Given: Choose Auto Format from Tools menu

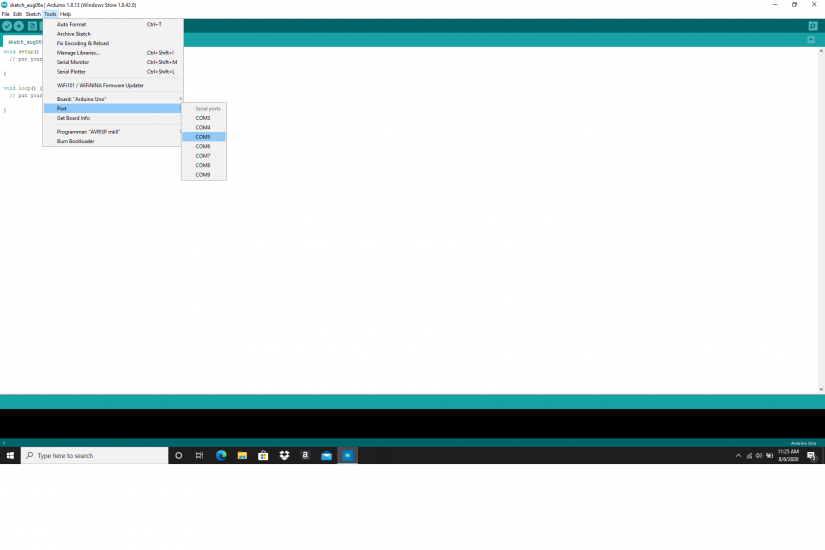Looking at the screenshot, I should 113,24.
